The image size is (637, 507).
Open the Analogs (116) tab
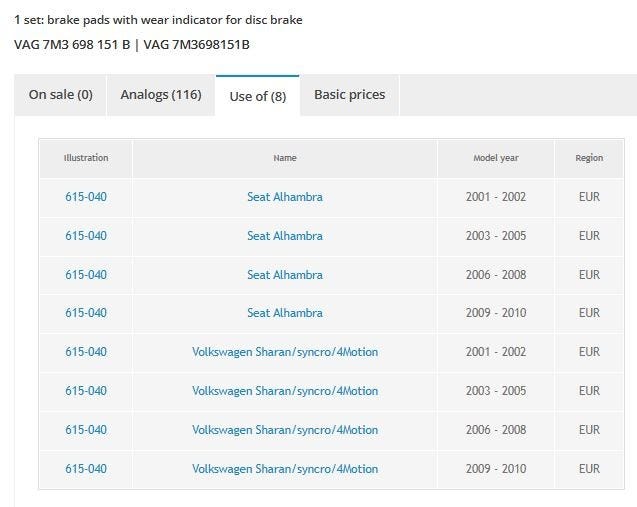[161, 95]
